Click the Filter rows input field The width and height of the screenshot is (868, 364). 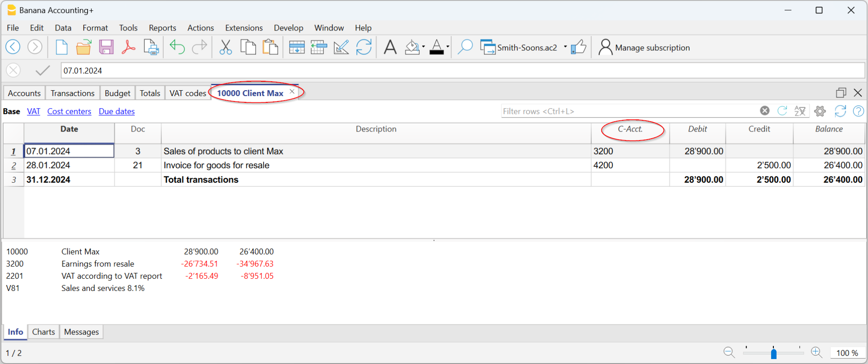coord(628,111)
